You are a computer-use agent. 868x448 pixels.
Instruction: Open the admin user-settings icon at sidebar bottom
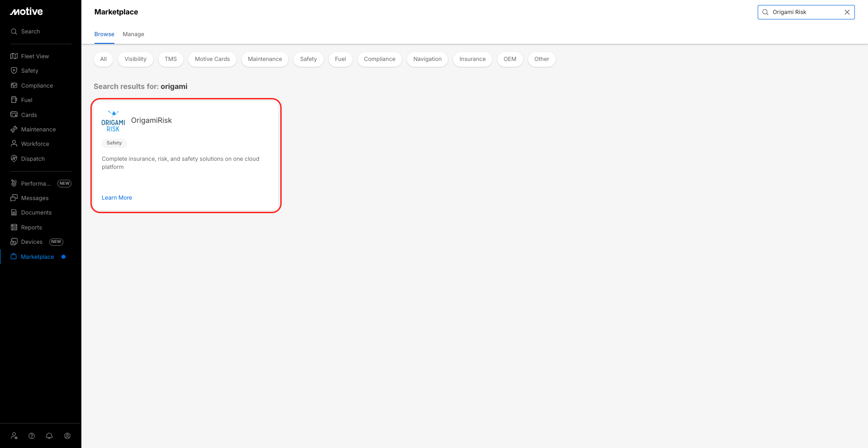click(x=14, y=436)
